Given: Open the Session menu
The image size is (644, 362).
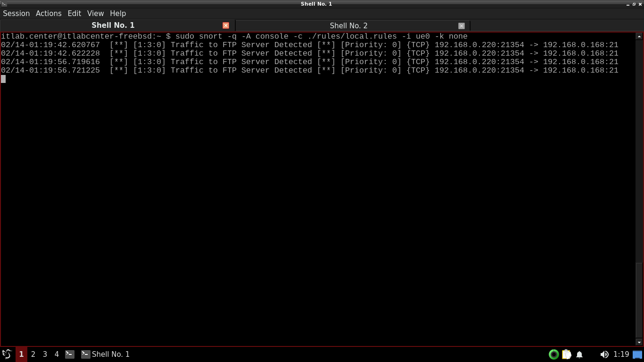Looking at the screenshot, I should point(17,13).
